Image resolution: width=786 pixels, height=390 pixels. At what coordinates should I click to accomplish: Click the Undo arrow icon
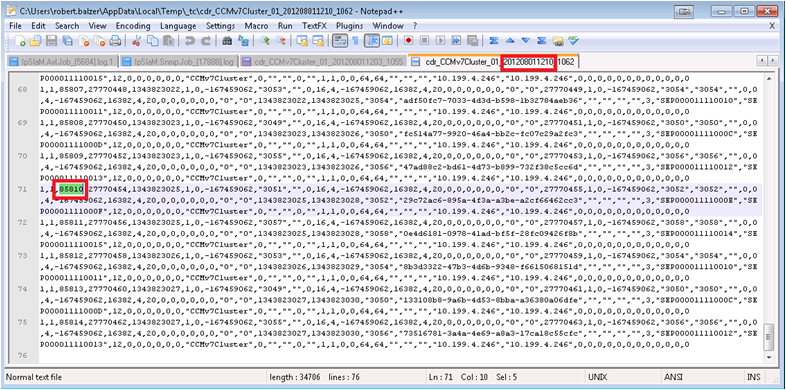(189, 41)
